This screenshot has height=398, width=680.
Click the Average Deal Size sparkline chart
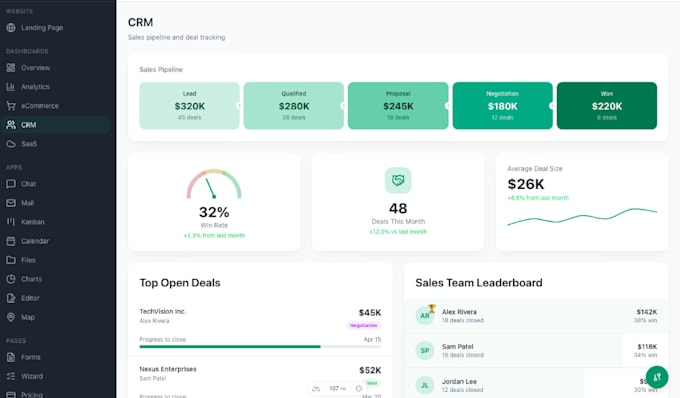point(582,217)
